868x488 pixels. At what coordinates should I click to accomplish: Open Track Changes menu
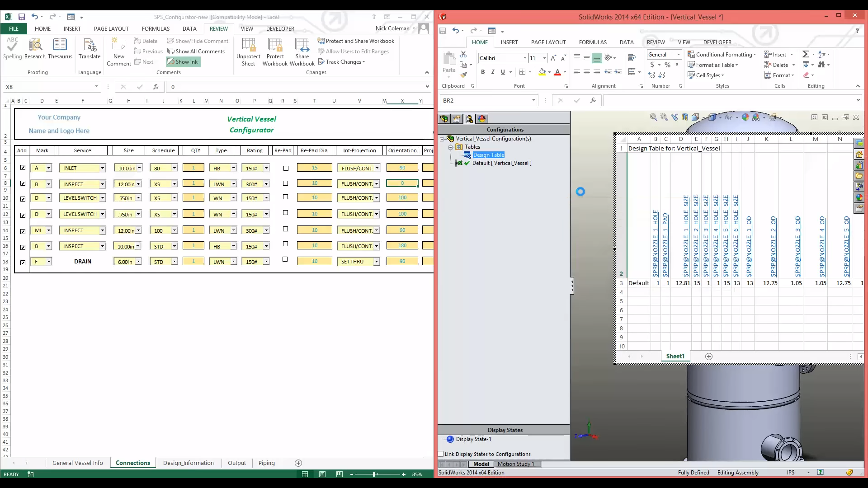[x=341, y=62]
